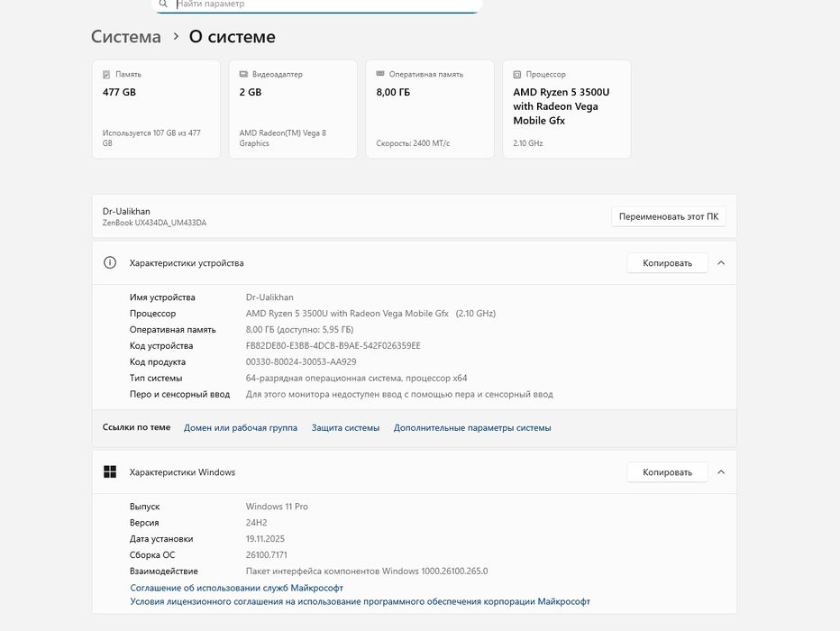Click the install date '19.11.2025'
840x631 pixels.
point(265,539)
